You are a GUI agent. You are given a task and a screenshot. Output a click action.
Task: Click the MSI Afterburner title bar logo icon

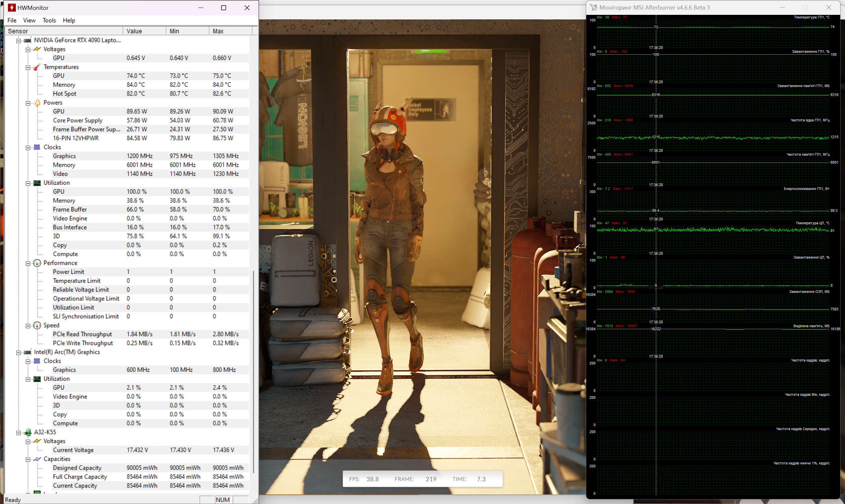point(593,8)
